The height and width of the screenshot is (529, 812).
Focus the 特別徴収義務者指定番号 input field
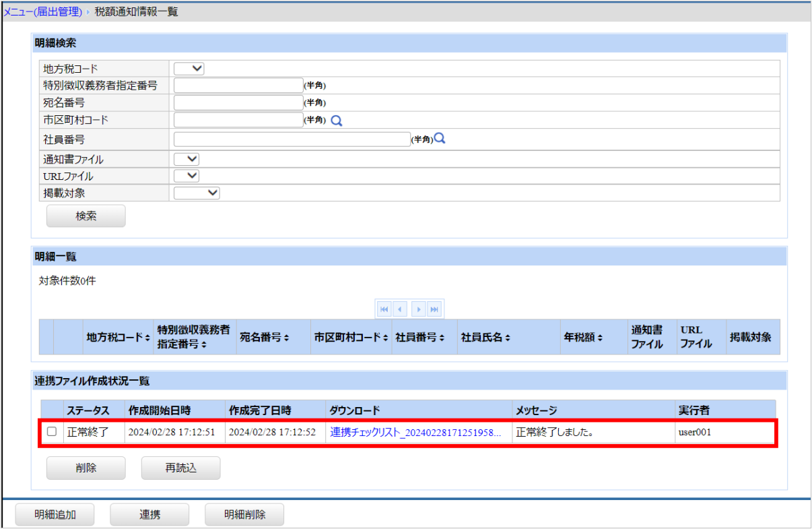coord(238,85)
